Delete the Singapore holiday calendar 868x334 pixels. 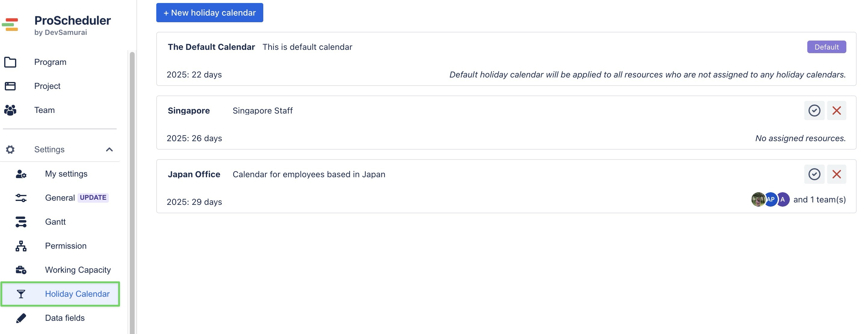click(x=836, y=111)
